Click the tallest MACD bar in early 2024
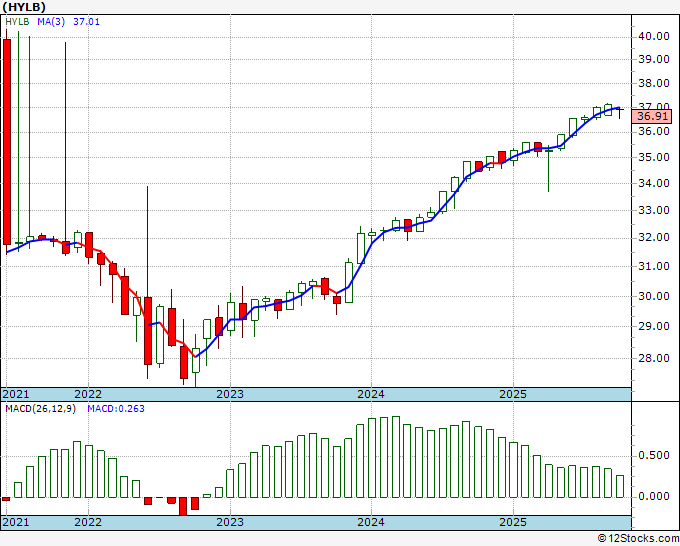Image resolution: width=680 pixels, height=546 pixels. (x=396, y=457)
